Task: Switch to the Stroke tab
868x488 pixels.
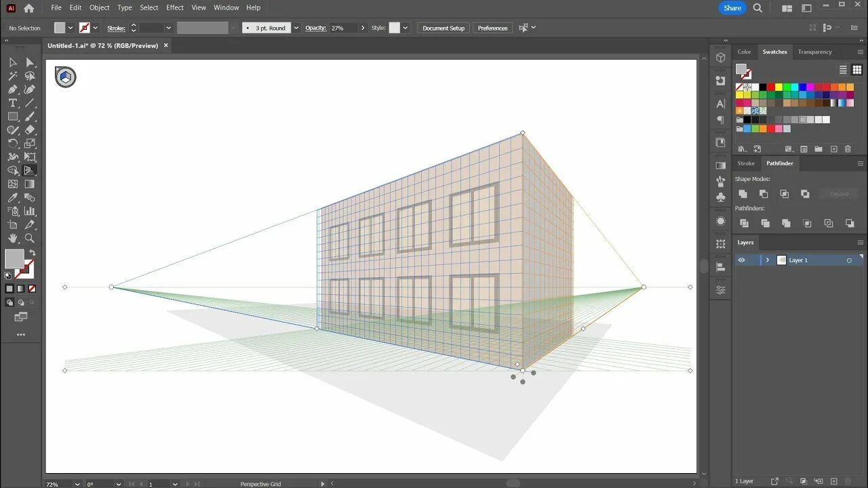Action: coord(746,163)
